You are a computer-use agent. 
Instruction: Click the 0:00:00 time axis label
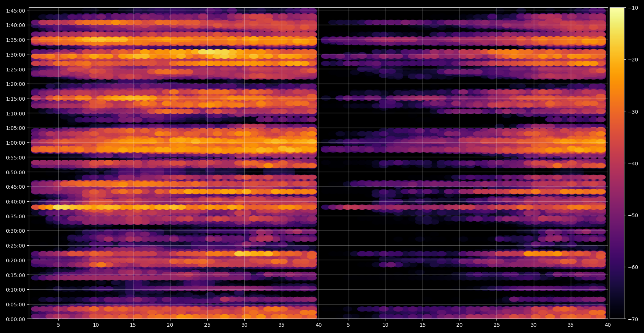coord(16,319)
